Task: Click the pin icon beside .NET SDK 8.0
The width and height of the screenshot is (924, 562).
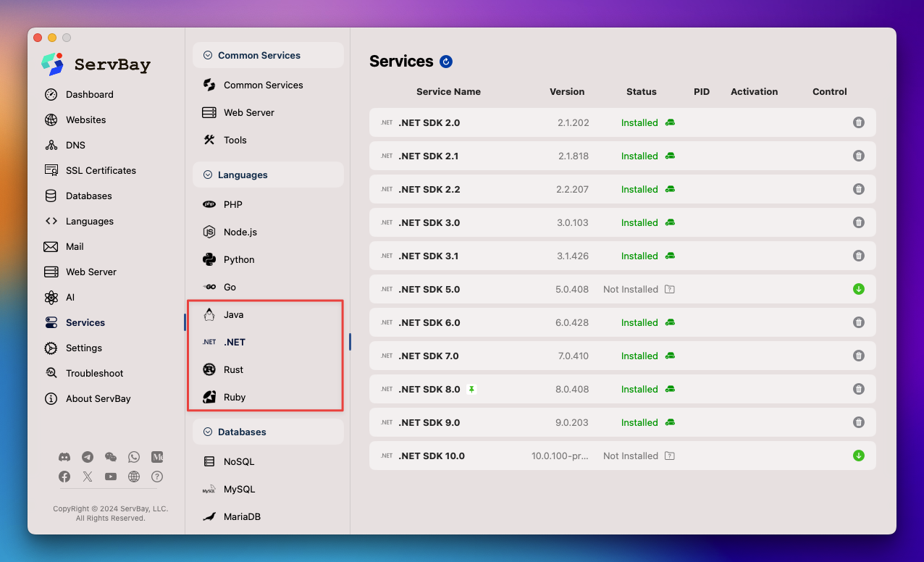Action: click(471, 389)
